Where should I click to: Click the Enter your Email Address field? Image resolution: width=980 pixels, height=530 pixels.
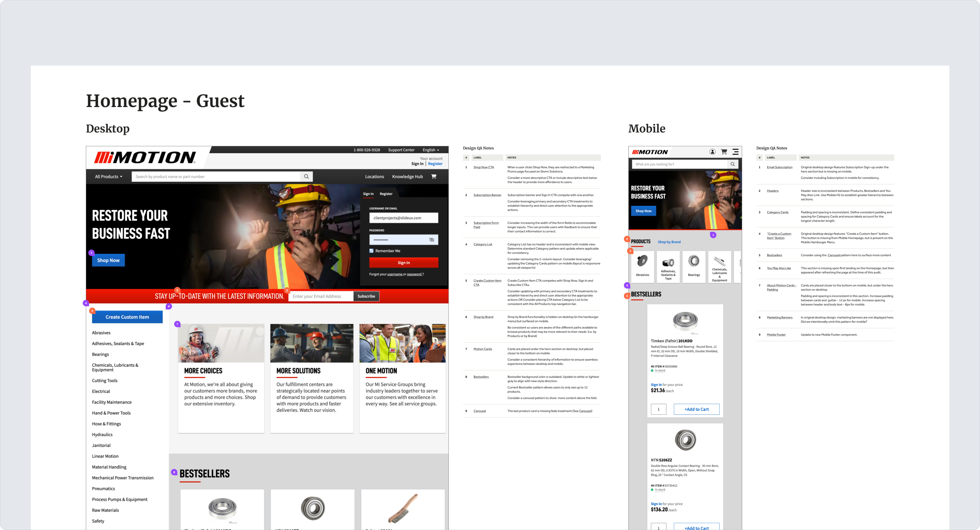point(320,297)
